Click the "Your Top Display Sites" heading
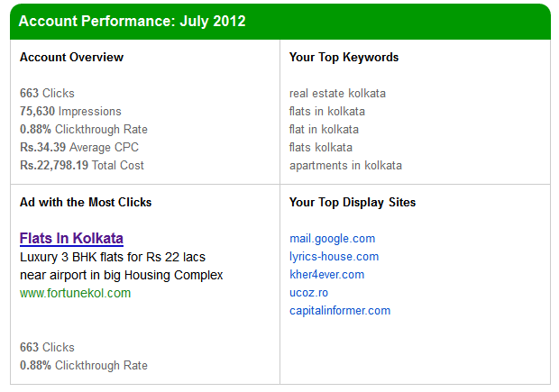The image size is (559, 392). click(x=353, y=202)
